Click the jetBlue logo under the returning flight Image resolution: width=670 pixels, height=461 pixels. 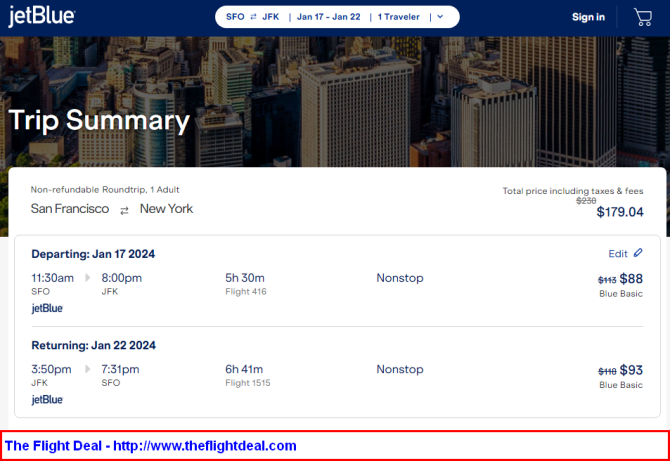47,399
